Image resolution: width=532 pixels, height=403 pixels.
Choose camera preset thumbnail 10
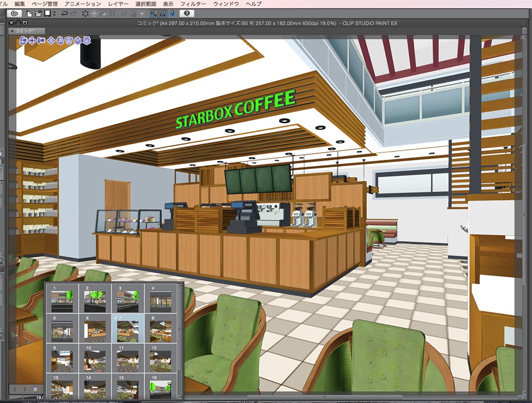95,358
